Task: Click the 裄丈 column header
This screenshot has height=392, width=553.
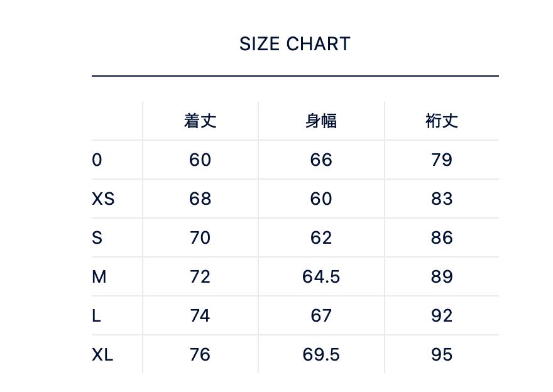Action: [x=442, y=121]
